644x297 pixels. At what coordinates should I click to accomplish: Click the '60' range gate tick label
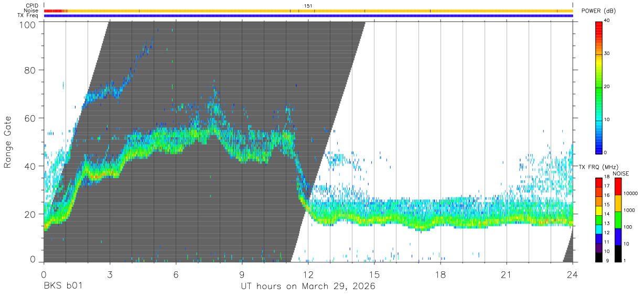(30, 118)
